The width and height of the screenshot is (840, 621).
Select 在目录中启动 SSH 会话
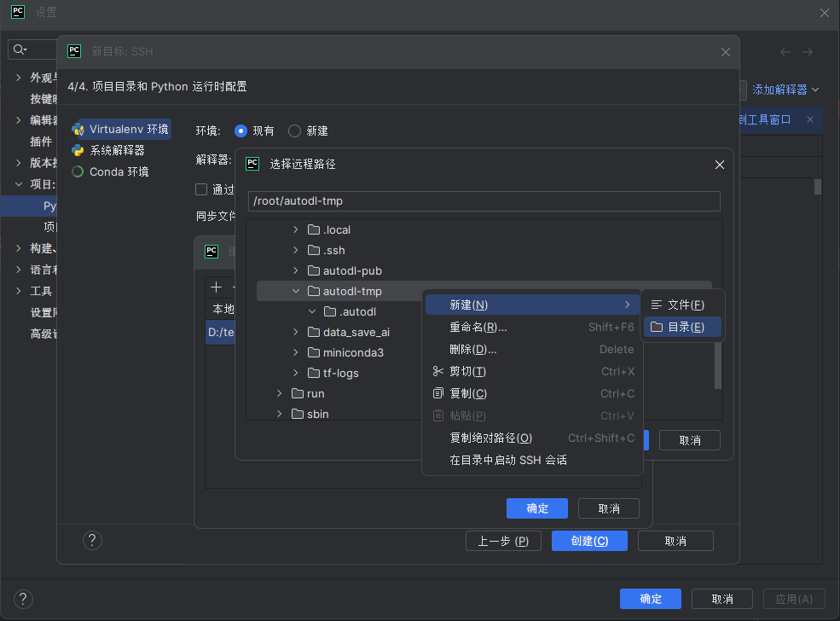[532, 460]
